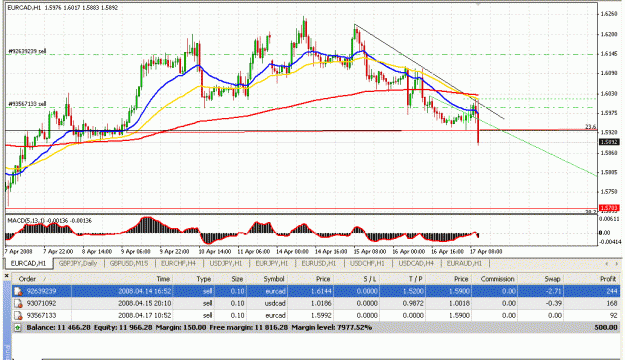The width and height of the screenshot is (625, 360).
Task: Click the red 1.5203 price level label
Action: (609, 208)
